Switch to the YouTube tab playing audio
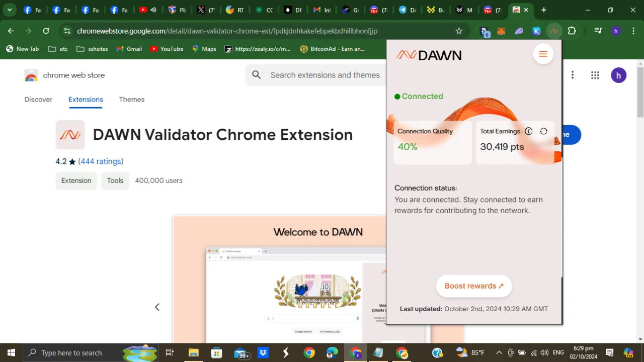 [147, 10]
